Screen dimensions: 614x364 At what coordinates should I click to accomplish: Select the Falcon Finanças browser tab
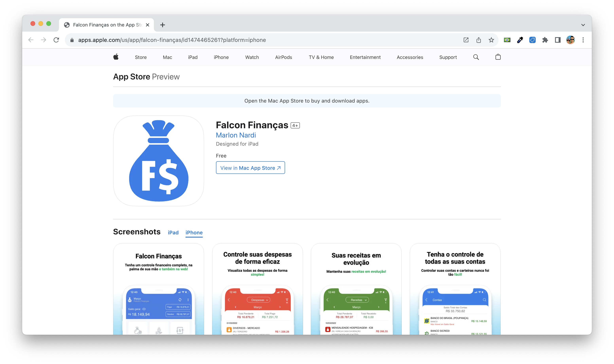[x=106, y=25]
